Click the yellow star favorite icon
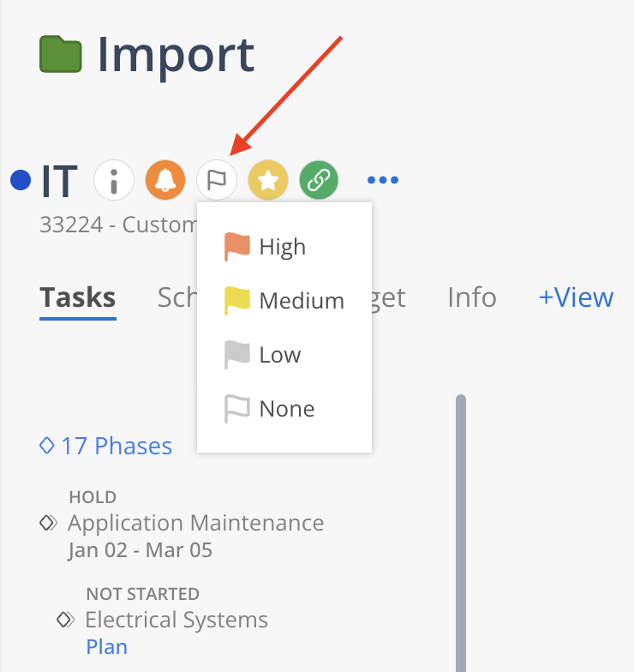This screenshot has height=672, width=634. (x=267, y=180)
